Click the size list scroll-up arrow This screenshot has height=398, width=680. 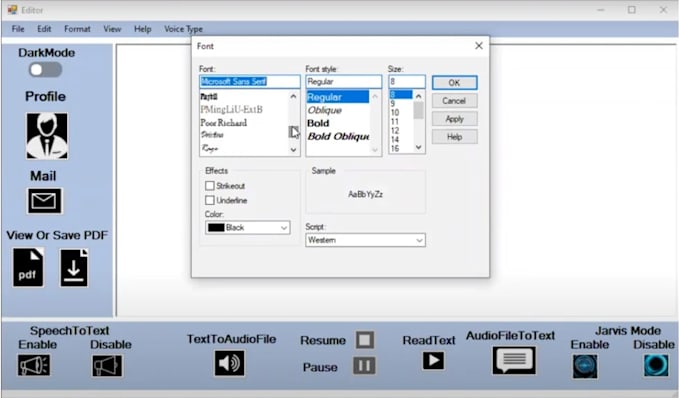coord(418,96)
